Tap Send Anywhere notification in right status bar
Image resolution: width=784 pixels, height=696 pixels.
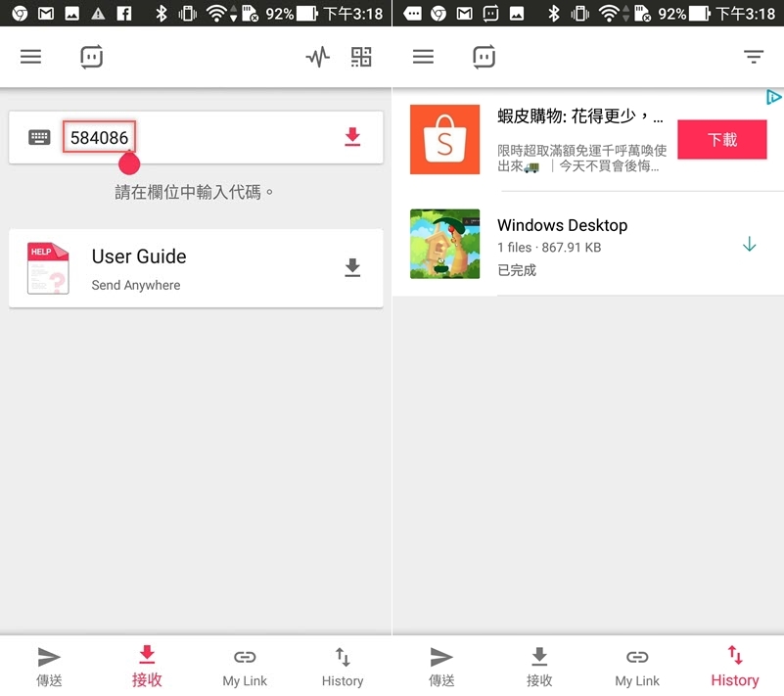tap(490, 14)
